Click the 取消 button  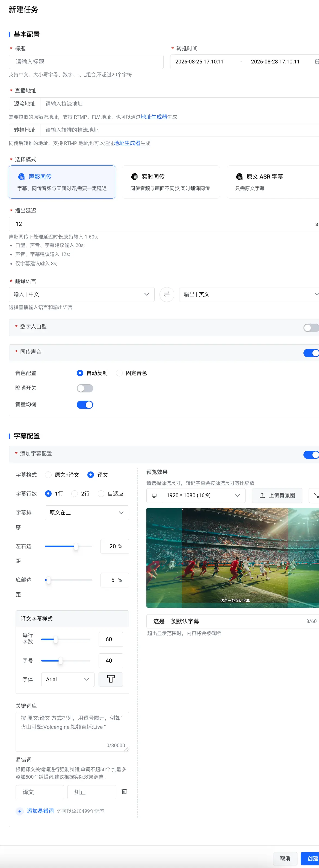285,859
